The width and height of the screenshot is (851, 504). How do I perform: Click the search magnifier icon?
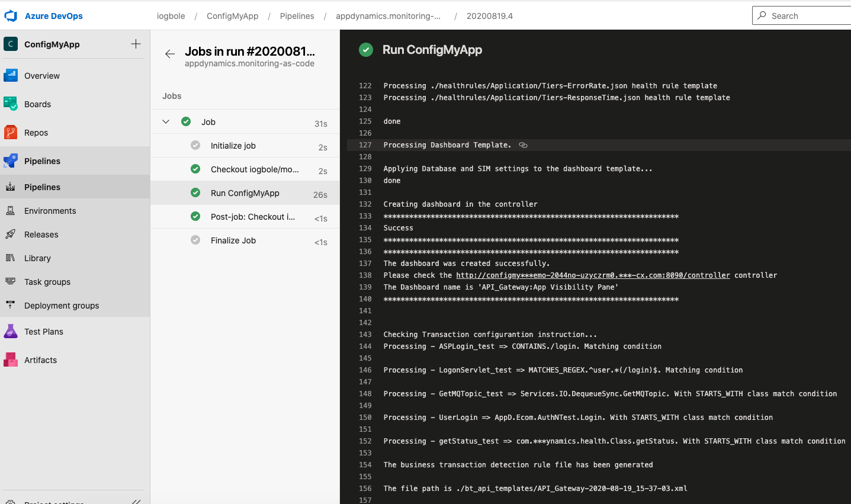coord(762,15)
